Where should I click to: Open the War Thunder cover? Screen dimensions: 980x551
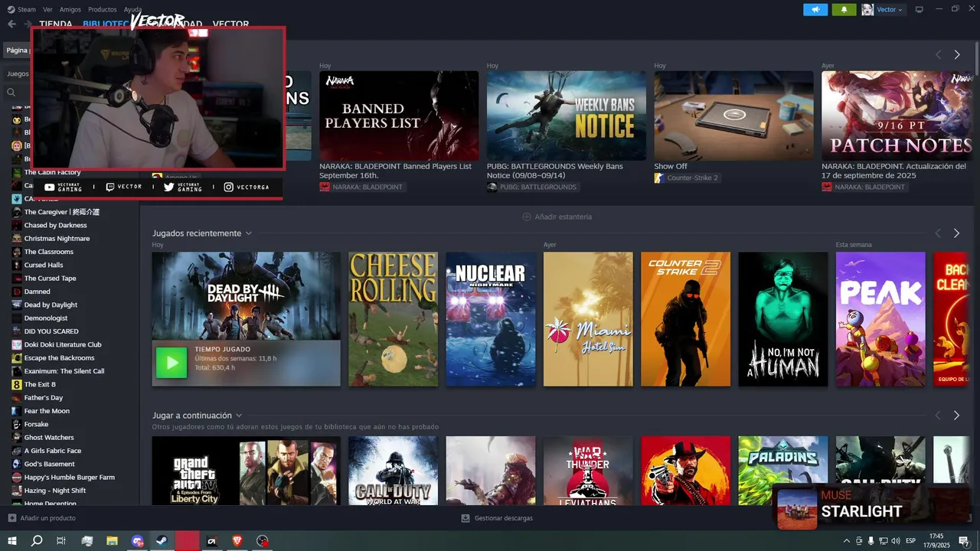pos(588,471)
